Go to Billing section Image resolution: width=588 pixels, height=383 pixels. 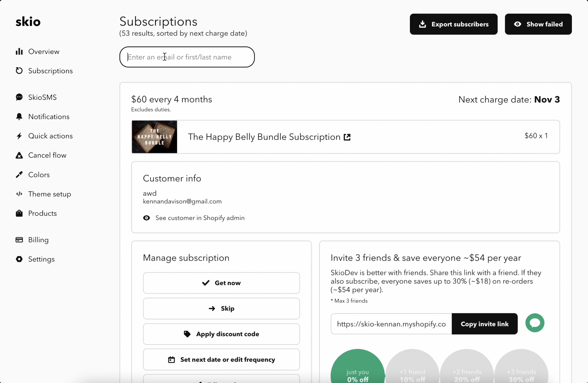click(x=38, y=240)
